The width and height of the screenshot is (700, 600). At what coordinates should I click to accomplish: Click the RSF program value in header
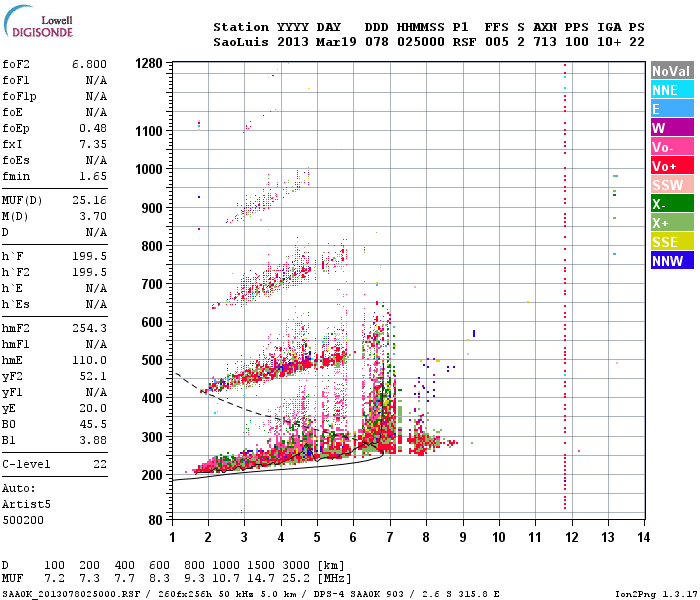pos(464,42)
